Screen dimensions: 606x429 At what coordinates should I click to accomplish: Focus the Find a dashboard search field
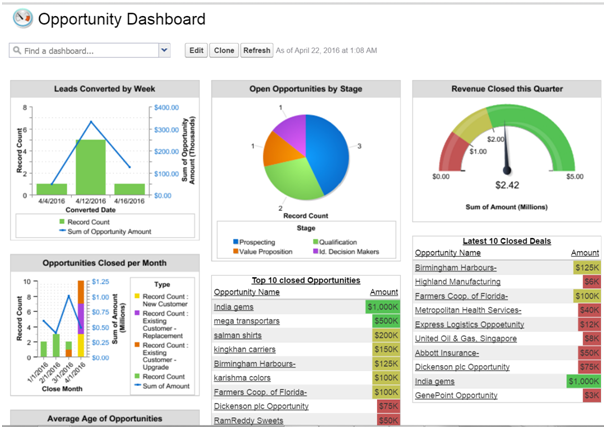pos(84,50)
